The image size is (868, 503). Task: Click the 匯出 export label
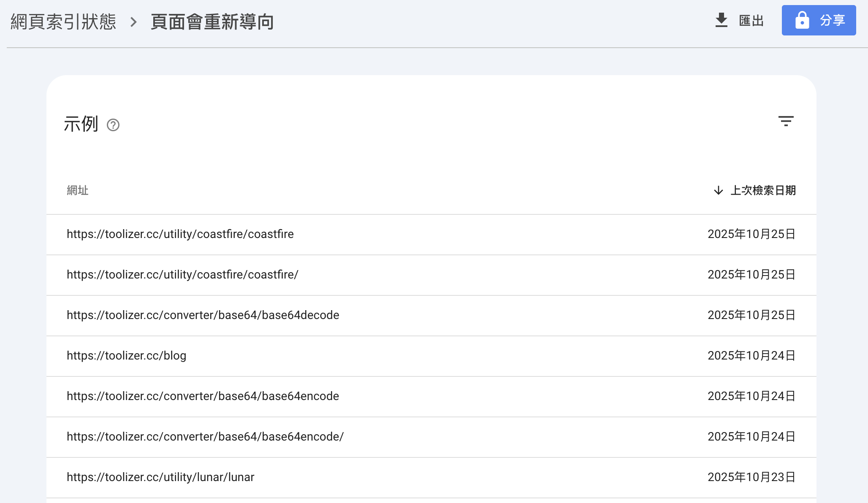point(751,21)
